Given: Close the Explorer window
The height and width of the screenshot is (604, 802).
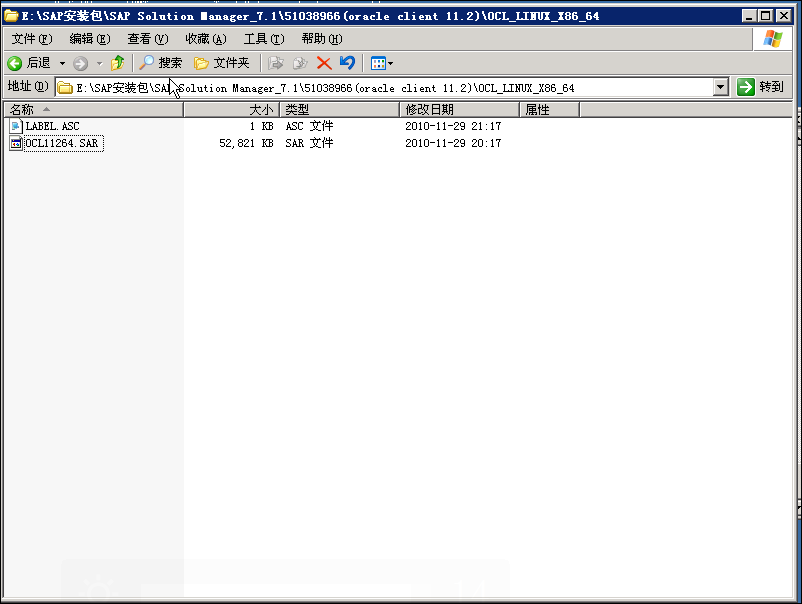Looking at the screenshot, I should tap(784, 16).
